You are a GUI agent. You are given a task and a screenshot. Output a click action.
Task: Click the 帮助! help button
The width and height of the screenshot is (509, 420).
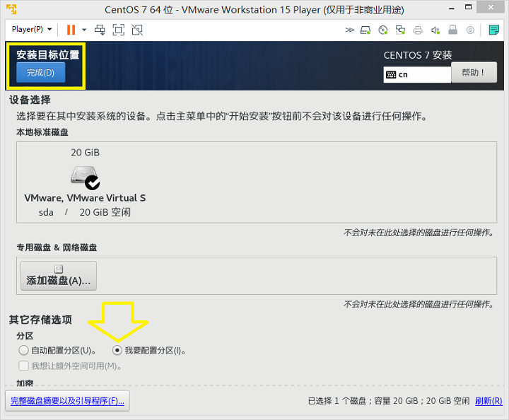pos(474,72)
